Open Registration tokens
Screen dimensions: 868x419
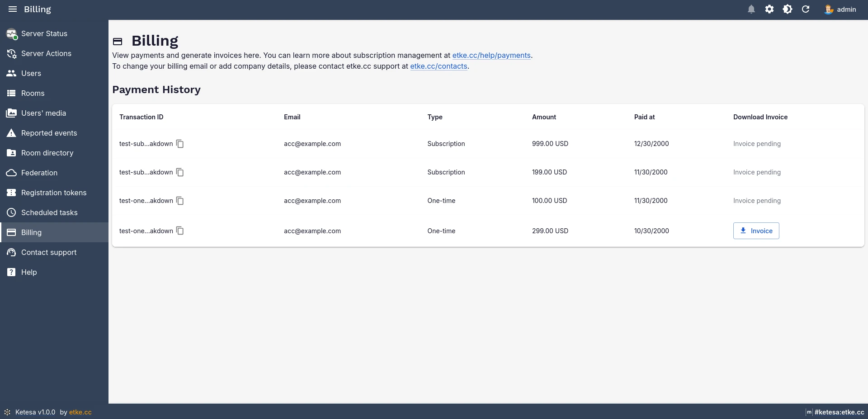coord(53,193)
